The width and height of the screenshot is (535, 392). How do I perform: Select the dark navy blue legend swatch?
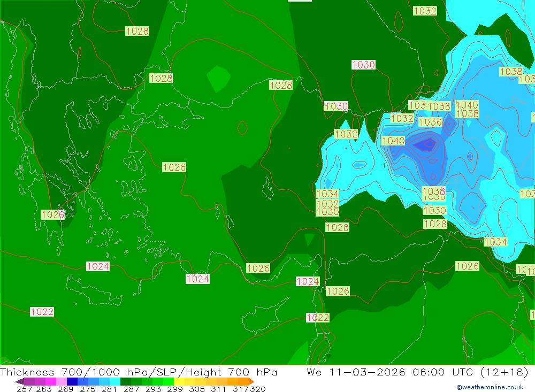(x=72, y=381)
